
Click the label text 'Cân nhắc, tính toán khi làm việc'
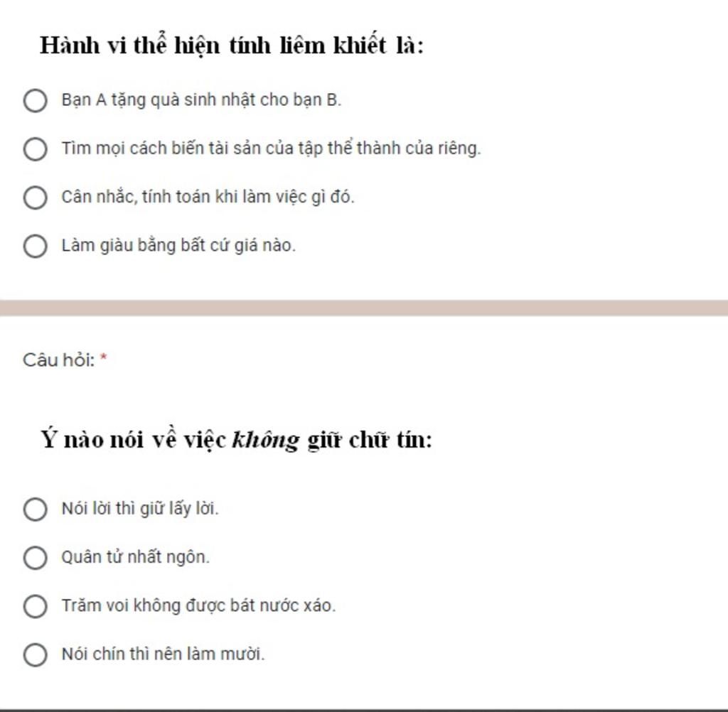(x=184, y=198)
